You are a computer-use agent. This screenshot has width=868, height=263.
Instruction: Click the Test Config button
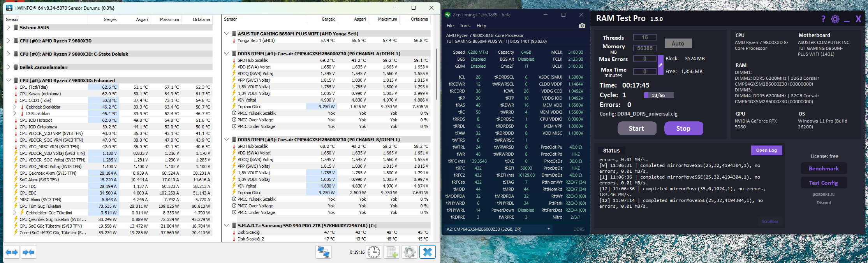pyautogui.click(x=824, y=183)
